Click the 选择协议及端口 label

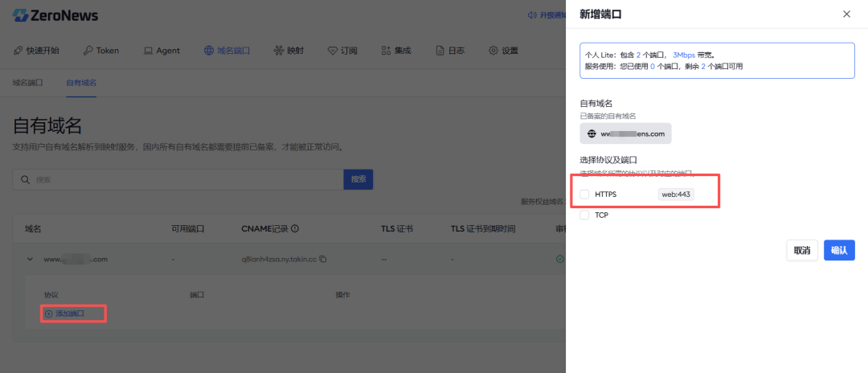(608, 160)
